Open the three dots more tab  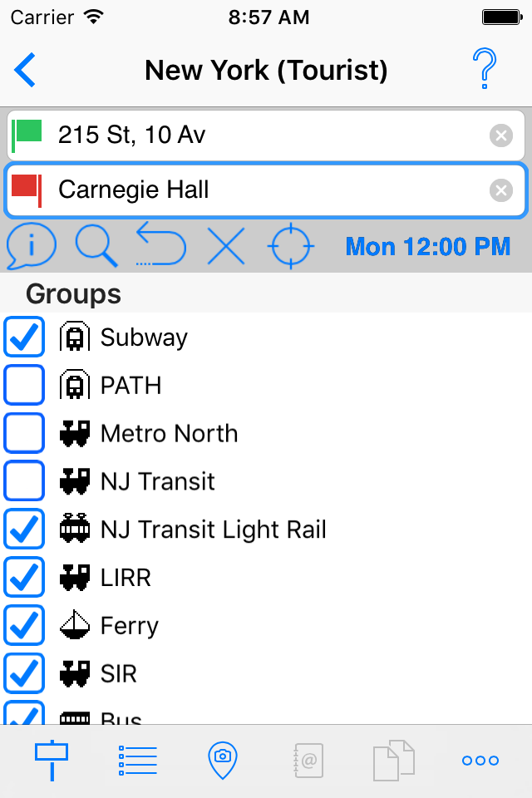click(480, 761)
